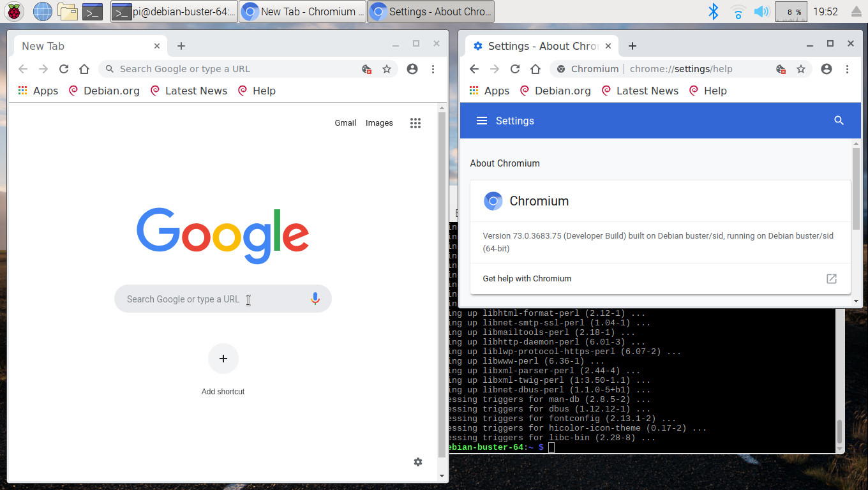
Task: Reload the Settings window page
Action: (515, 69)
